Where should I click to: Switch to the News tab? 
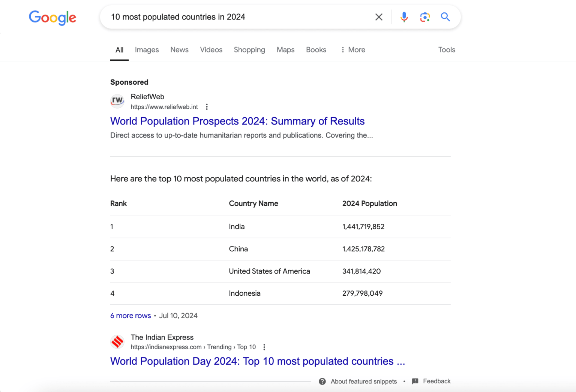(179, 49)
